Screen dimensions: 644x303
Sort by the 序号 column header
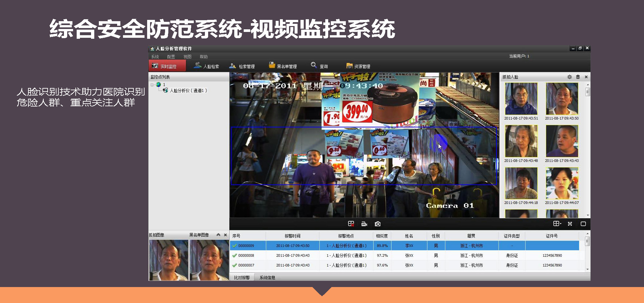[x=248, y=236]
